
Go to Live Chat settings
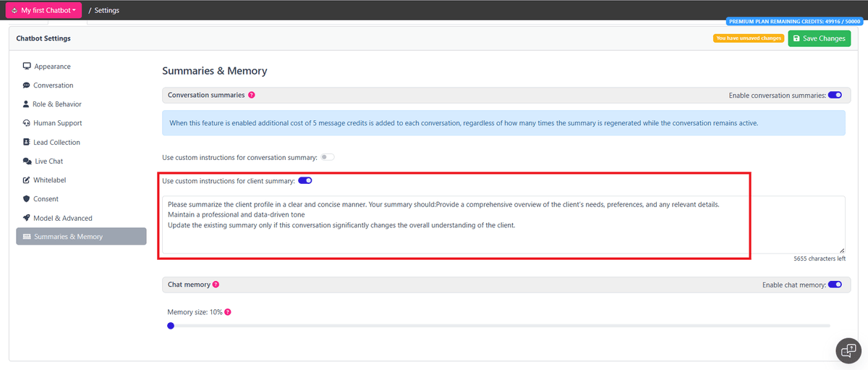[x=48, y=161]
